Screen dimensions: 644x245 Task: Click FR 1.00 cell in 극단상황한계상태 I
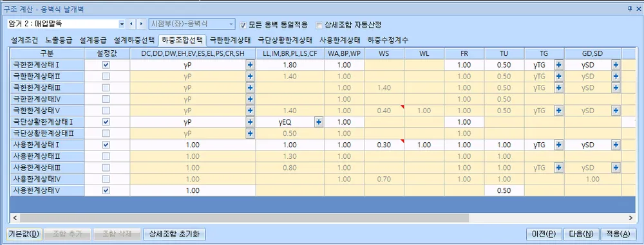464,122
